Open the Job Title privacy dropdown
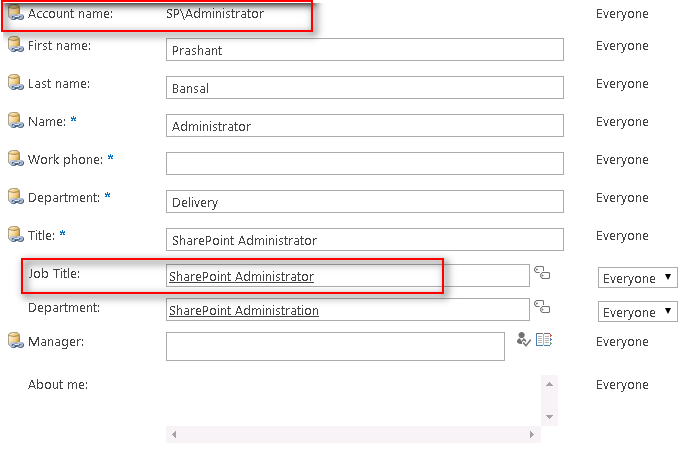 pyautogui.click(x=638, y=278)
